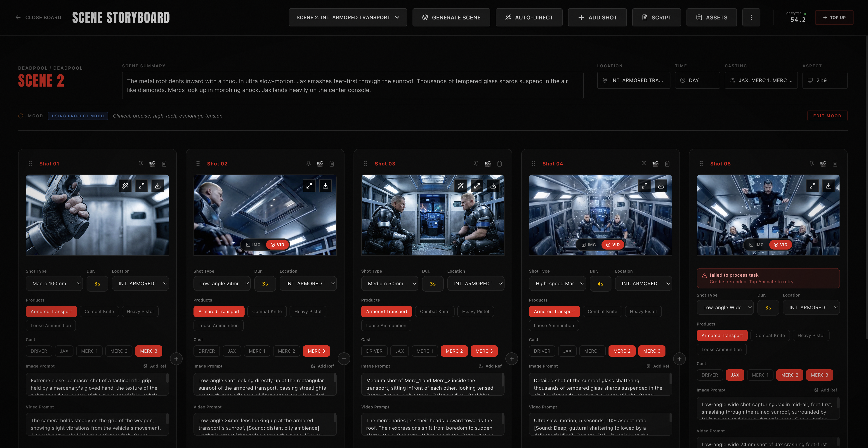Download the Shot 05 image

[x=829, y=186]
